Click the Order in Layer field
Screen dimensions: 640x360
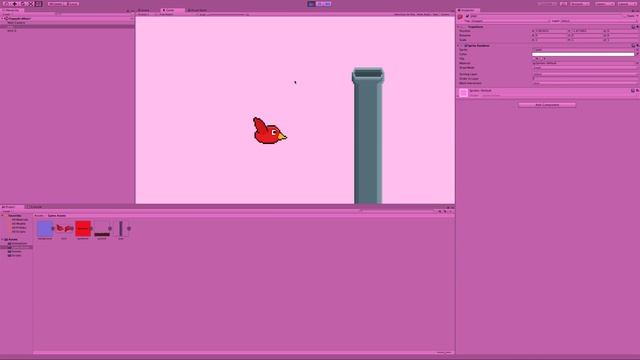pos(585,79)
